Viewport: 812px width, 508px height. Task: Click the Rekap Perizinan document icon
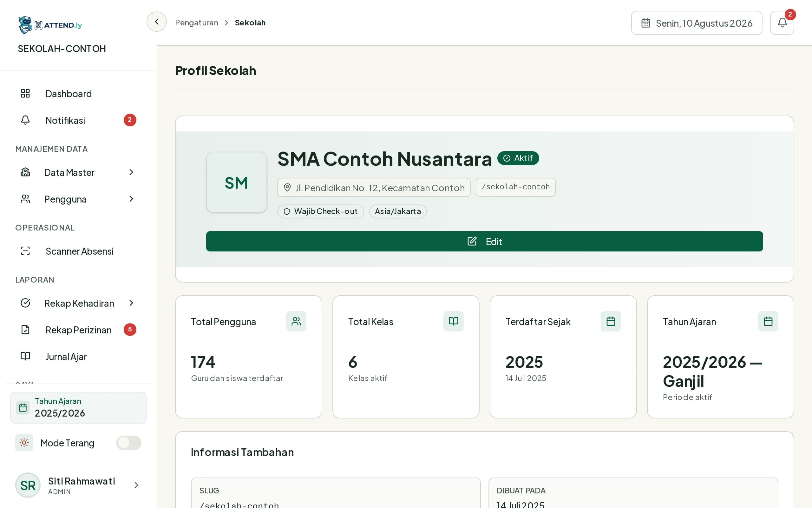[25, 330]
